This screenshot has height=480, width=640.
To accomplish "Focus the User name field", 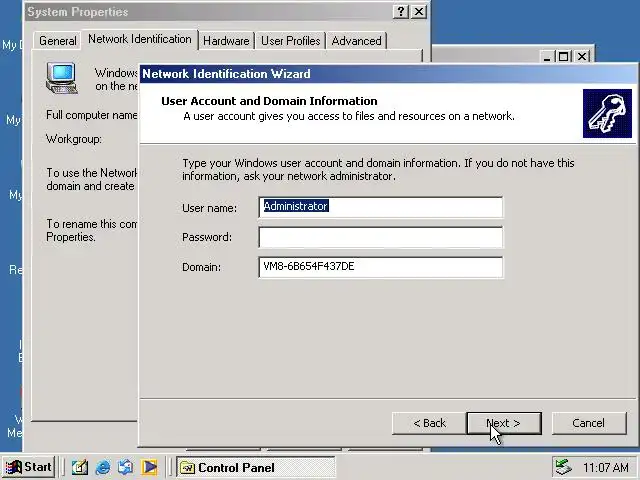I will tap(381, 207).
